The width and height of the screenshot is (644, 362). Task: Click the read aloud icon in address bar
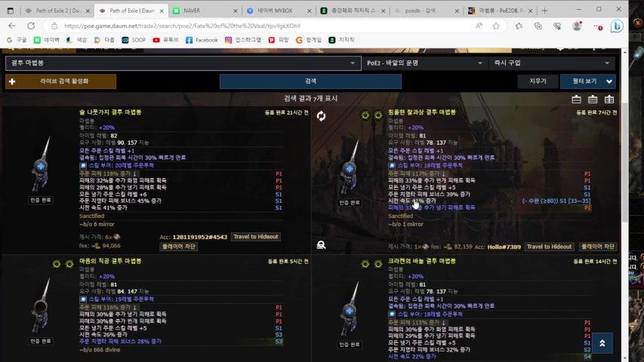click(479, 26)
